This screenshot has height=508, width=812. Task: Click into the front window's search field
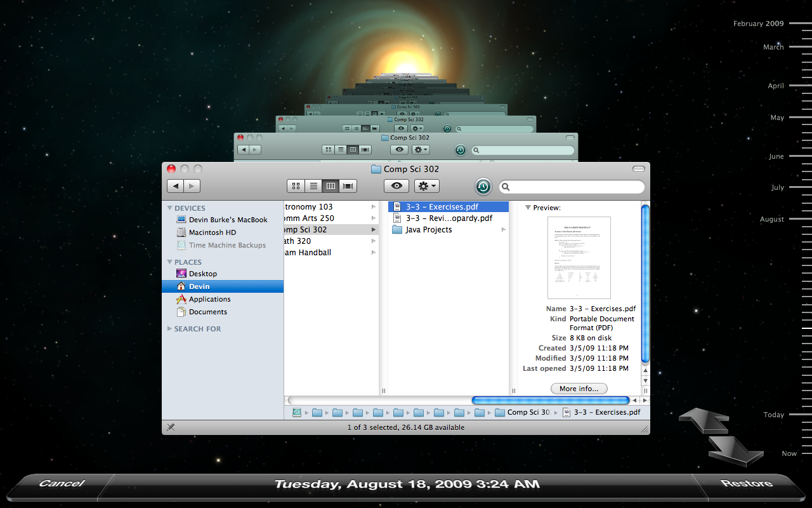pos(573,187)
